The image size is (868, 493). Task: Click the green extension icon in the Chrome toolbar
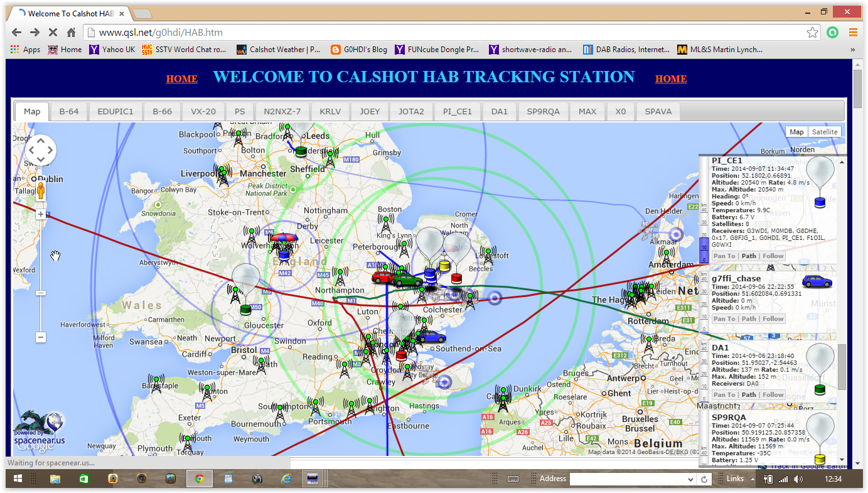tap(832, 33)
